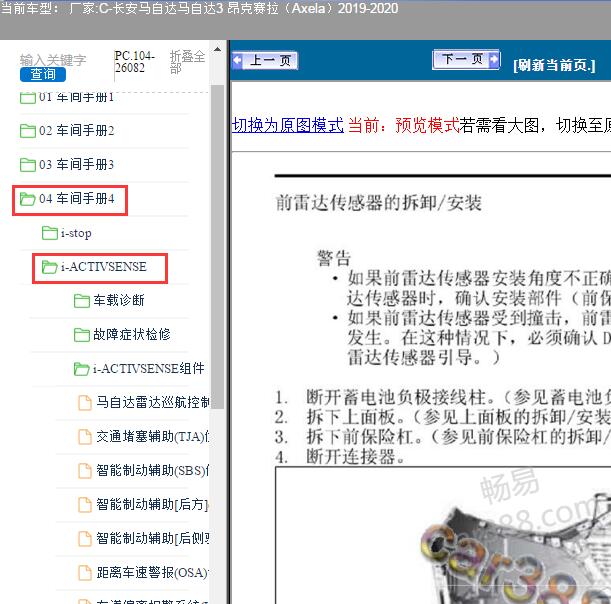
Task: Select the 03 车间手册3 tree label
Action: coord(77,164)
